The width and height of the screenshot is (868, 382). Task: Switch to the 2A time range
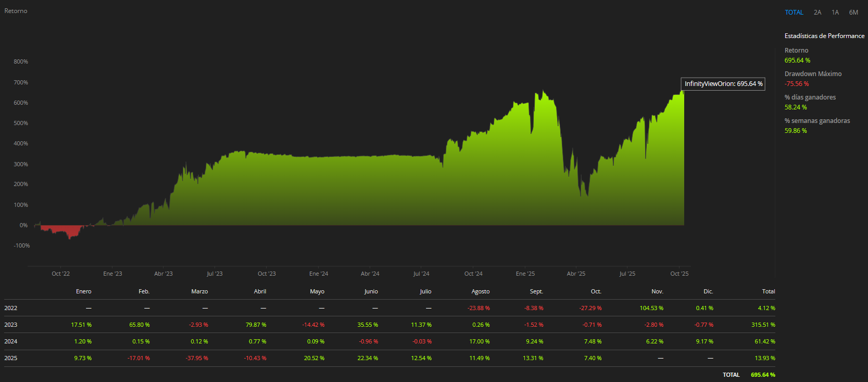(817, 13)
